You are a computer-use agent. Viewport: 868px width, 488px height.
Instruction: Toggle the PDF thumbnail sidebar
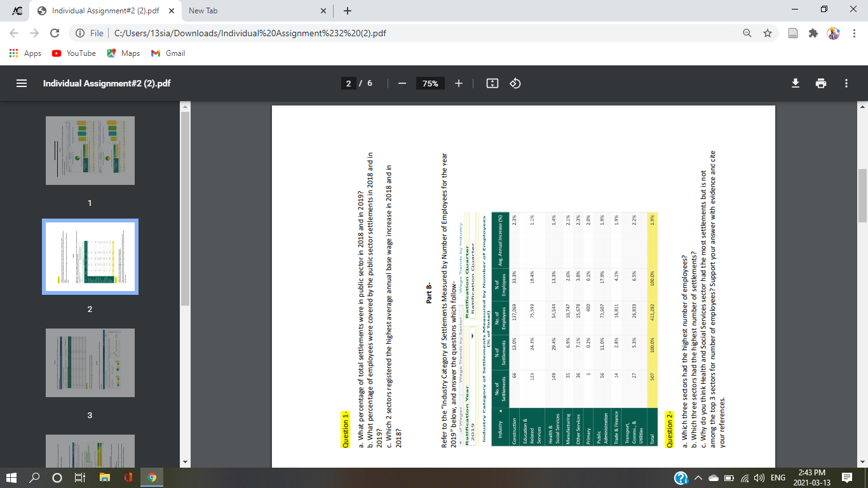(x=21, y=83)
